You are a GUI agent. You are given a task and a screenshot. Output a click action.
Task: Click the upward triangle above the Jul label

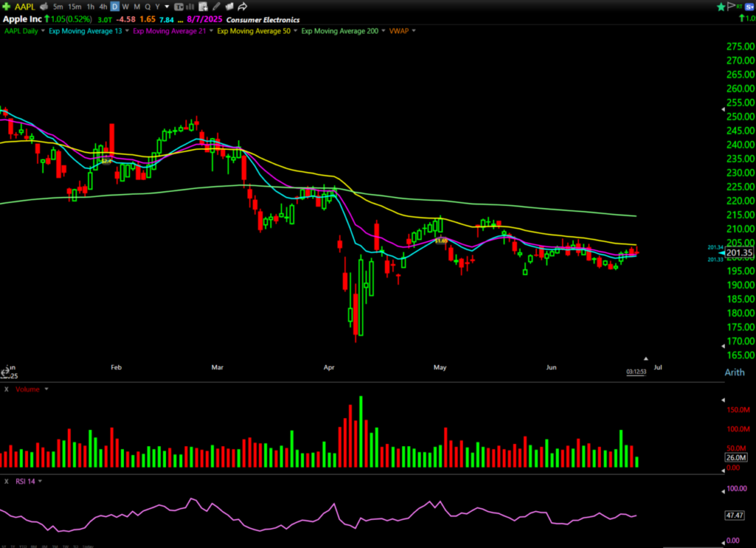(645, 358)
